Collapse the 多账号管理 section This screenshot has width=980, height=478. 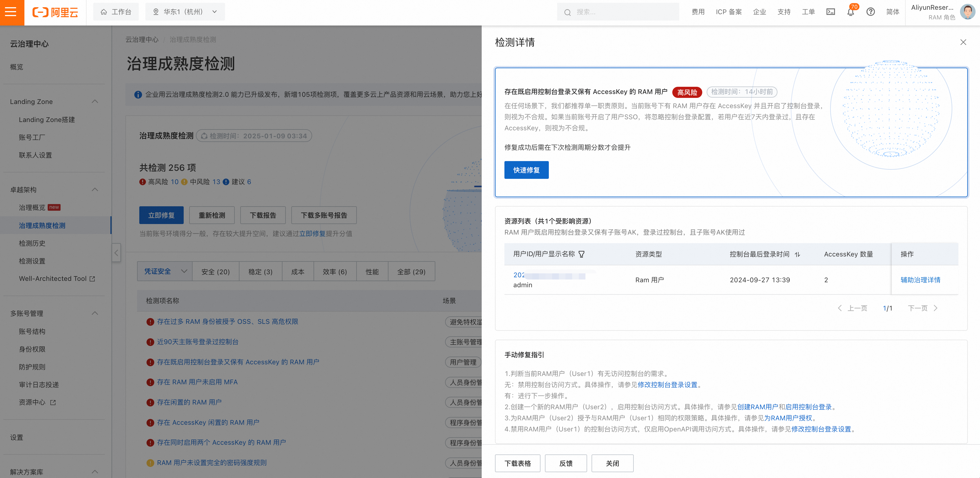tap(95, 313)
